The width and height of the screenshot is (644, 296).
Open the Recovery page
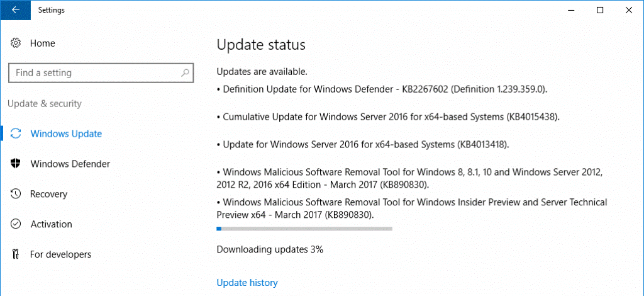click(x=49, y=194)
